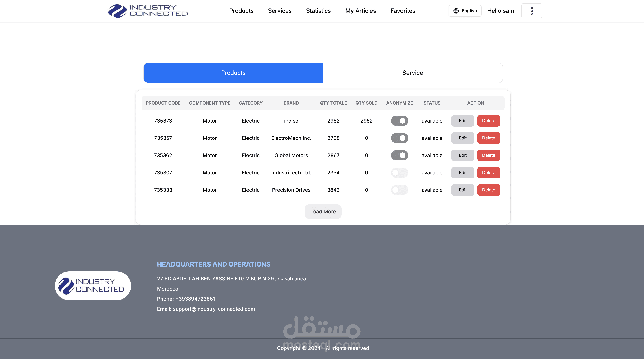
Task: Edit product 735373
Action: pyautogui.click(x=462, y=121)
